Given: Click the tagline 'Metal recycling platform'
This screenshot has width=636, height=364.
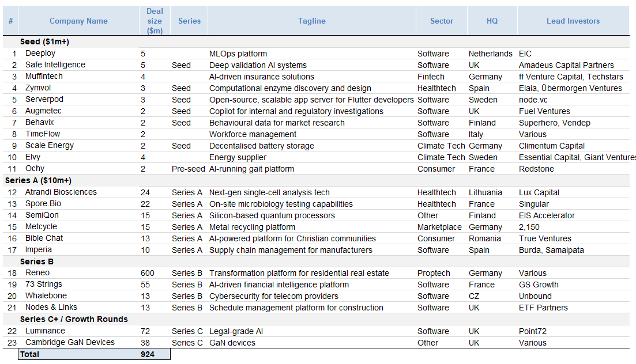Looking at the screenshot, I should (253, 227).
